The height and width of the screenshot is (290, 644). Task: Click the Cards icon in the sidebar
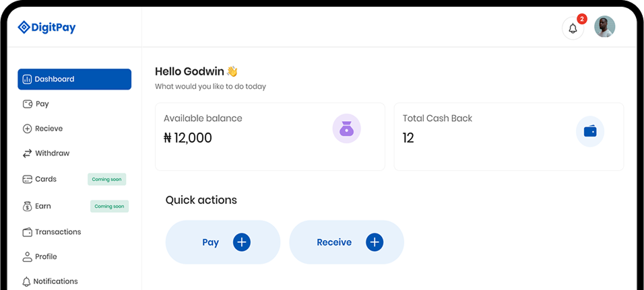pyautogui.click(x=27, y=179)
